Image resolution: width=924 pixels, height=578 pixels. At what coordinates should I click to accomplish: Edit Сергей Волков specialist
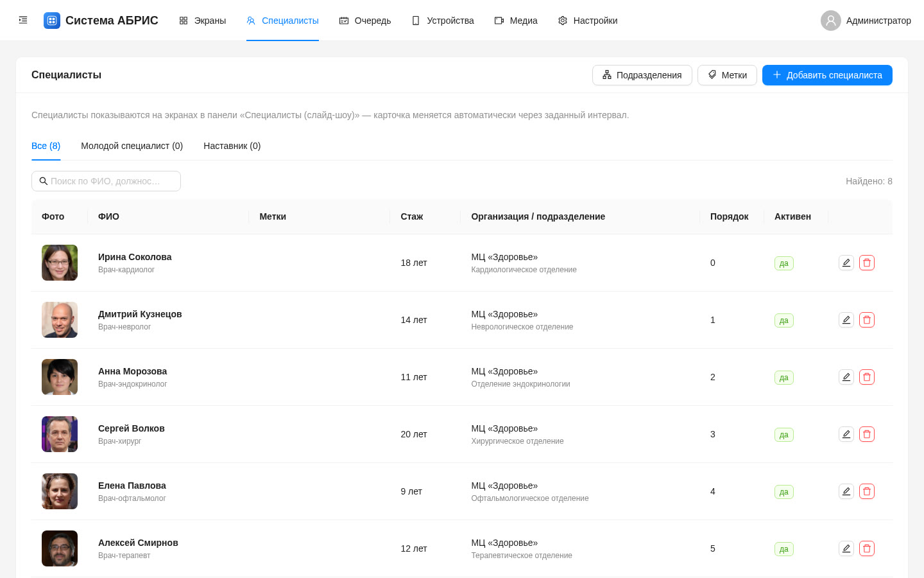pos(846,434)
